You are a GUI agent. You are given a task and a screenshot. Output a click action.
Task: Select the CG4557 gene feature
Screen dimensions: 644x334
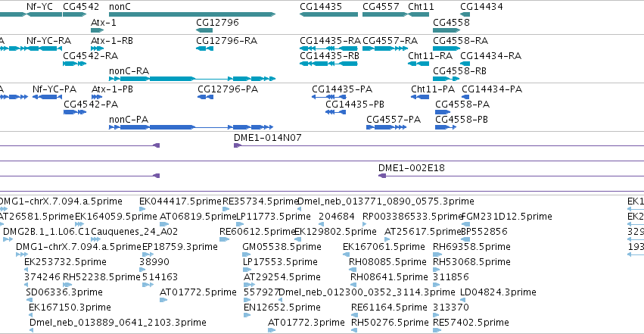tap(385, 14)
